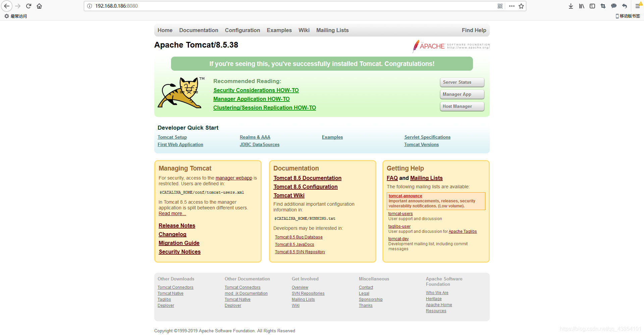Open the downloads arrow icon
Viewport: 644px width, 335px height.
pos(571,6)
